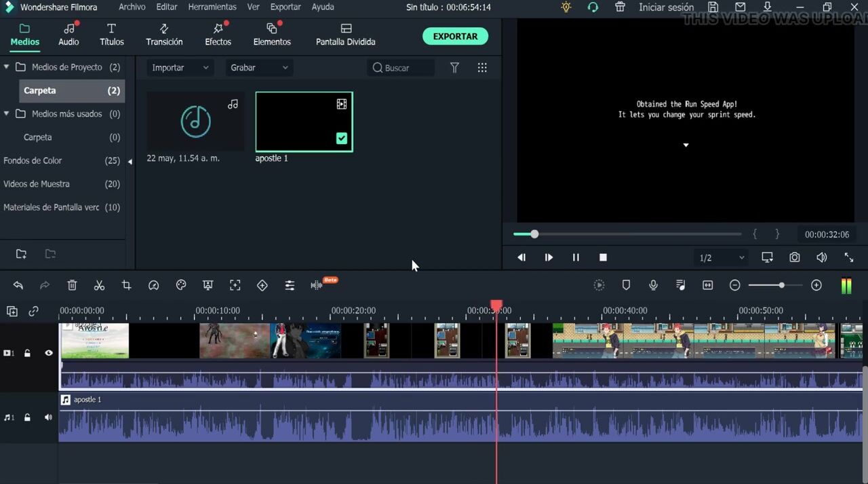Viewport: 868px width, 484px height.
Task: Open the Grabar dropdown
Action: point(259,67)
